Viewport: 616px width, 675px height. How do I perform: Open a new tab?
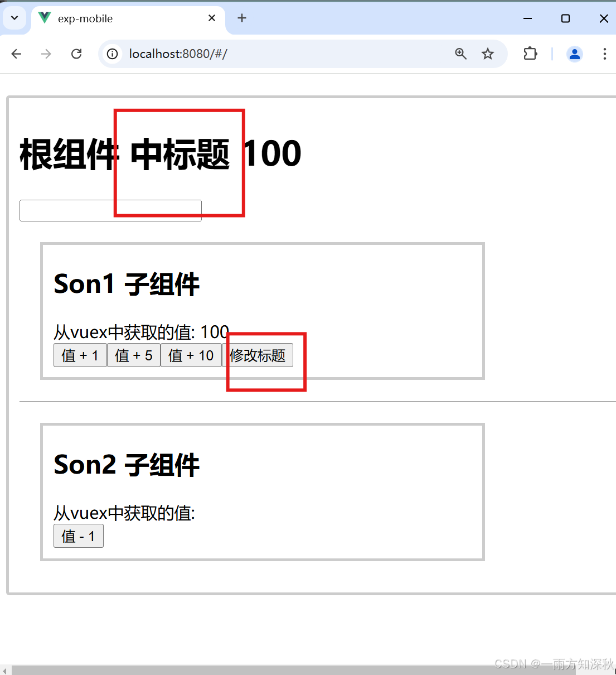pos(242,18)
